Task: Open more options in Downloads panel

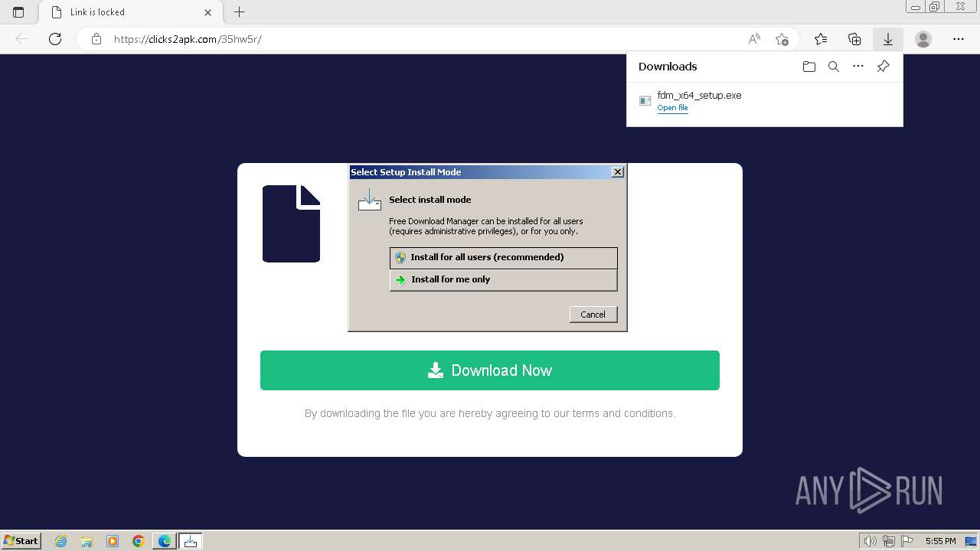Action: 858,67
